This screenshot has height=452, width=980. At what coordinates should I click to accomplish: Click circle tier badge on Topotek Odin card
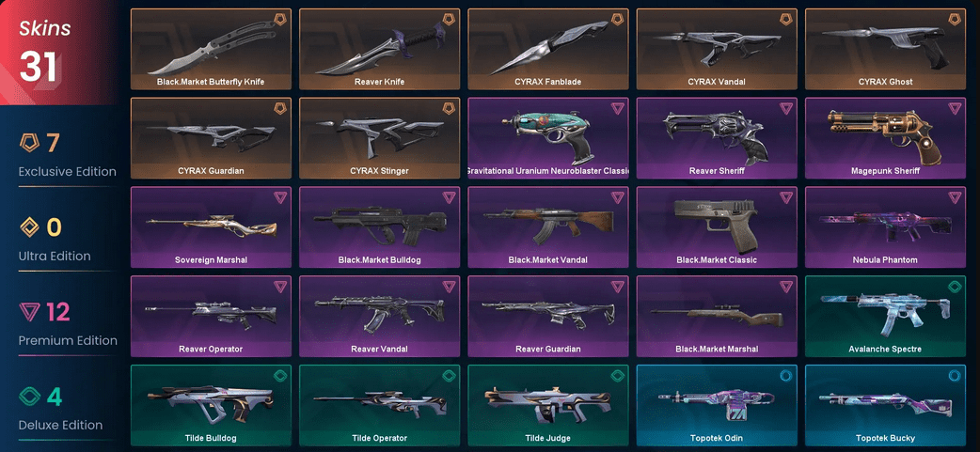pyautogui.click(x=785, y=376)
